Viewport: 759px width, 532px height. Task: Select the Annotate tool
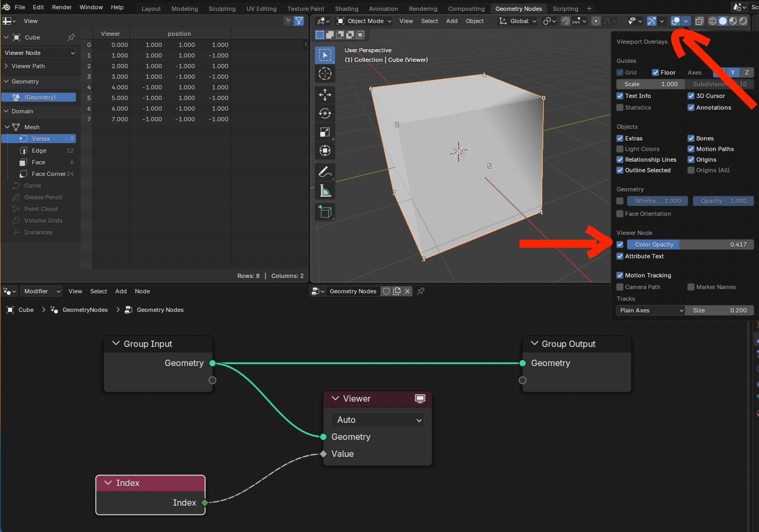click(x=325, y=172)
